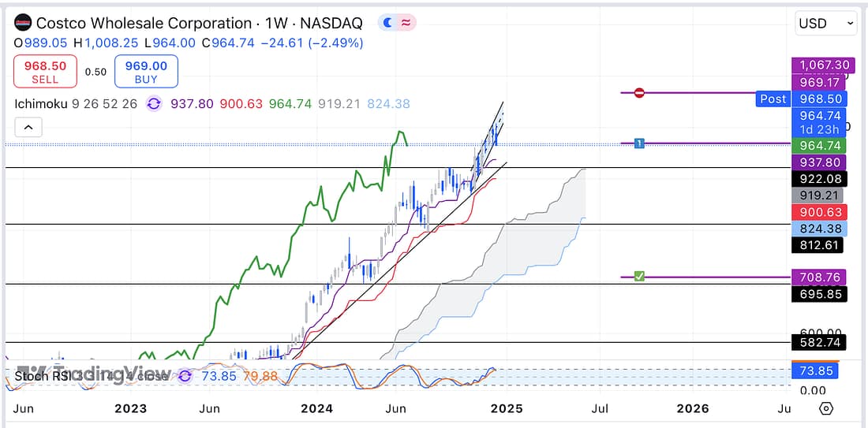This screenshot has width=868, height=428.
Task: Click the Ichimoku purple refresh icon
Action: pos(154,104)
